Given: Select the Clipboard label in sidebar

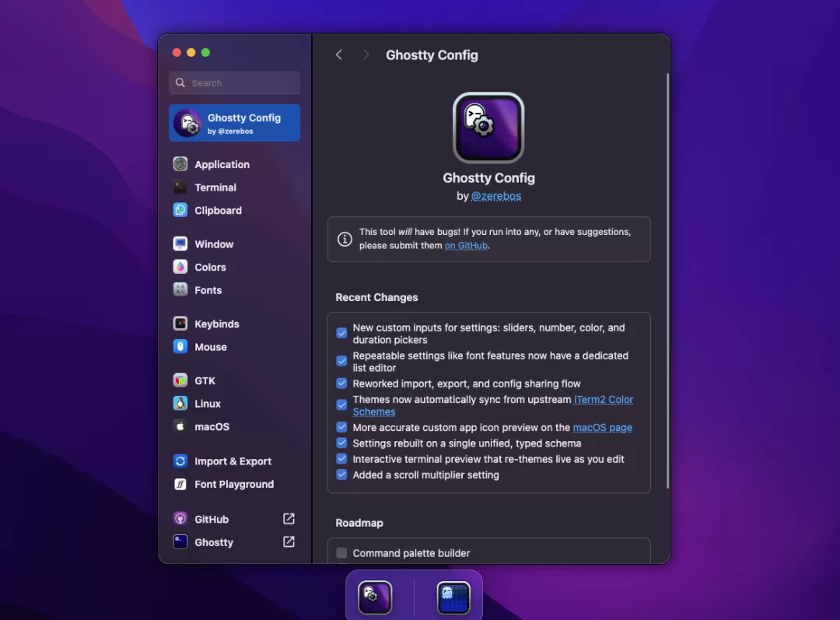Looking at the screenshot, I should [218, 211].
